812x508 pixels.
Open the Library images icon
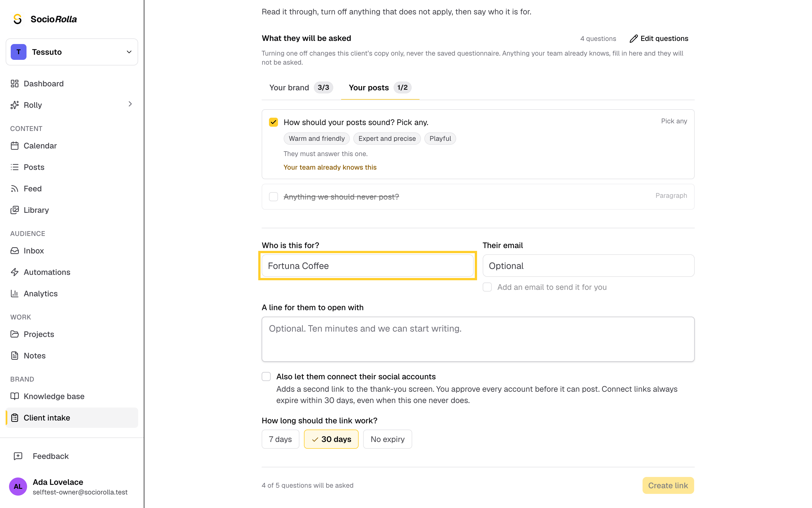[14, 210]
